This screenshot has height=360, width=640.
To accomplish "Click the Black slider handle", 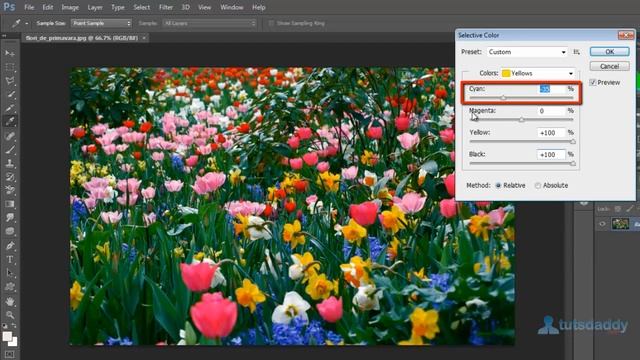I will point(573,163).
